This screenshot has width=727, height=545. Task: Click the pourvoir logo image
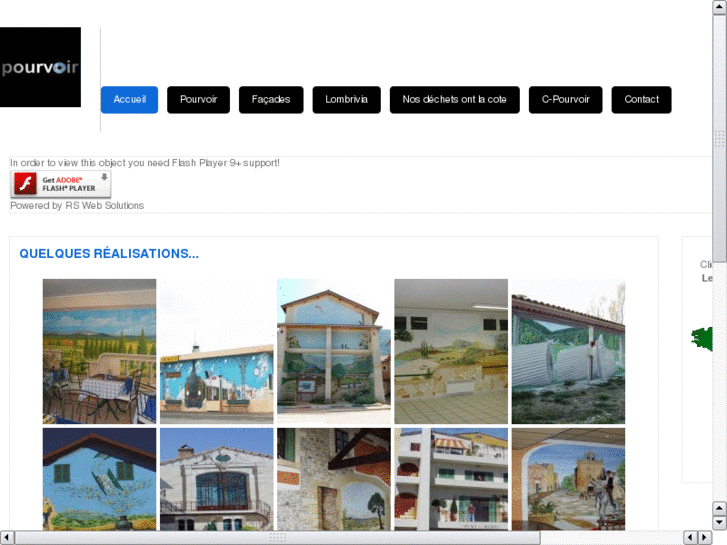[x=40, y=67]
